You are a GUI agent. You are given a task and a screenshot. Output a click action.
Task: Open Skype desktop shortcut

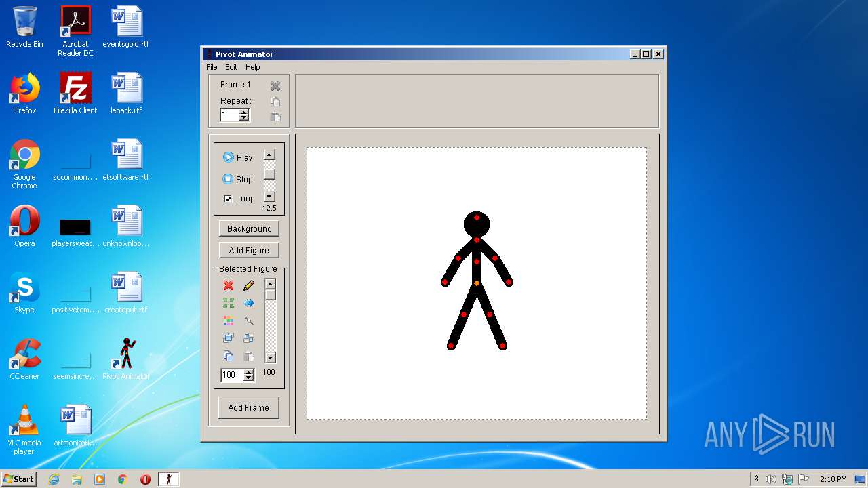pos(24,293)
